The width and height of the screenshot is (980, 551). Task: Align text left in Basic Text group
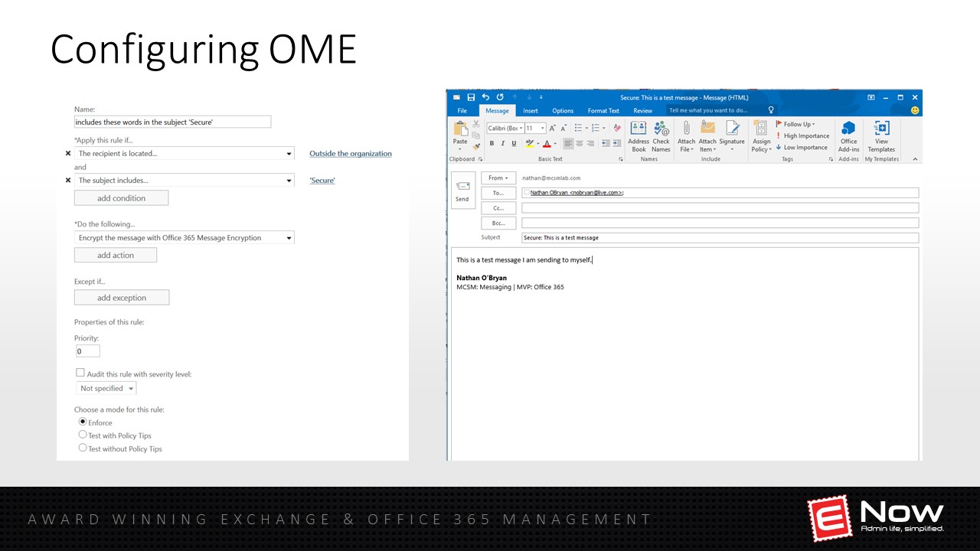pos(568,143)
